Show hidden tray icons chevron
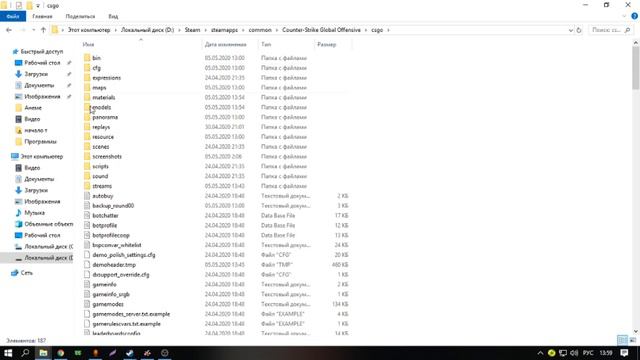Image resolution: width=640 pixels, height=360 pixels. [x=540, y=353]
